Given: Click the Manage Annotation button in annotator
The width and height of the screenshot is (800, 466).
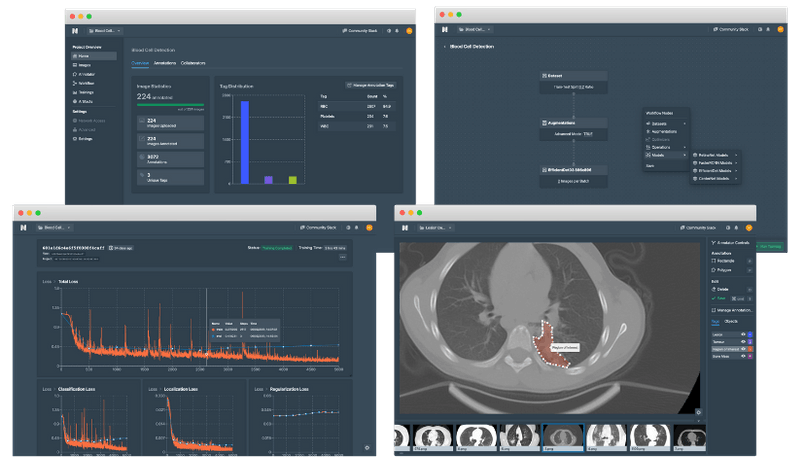Looking at the screenshot, I should click(732, 310).
